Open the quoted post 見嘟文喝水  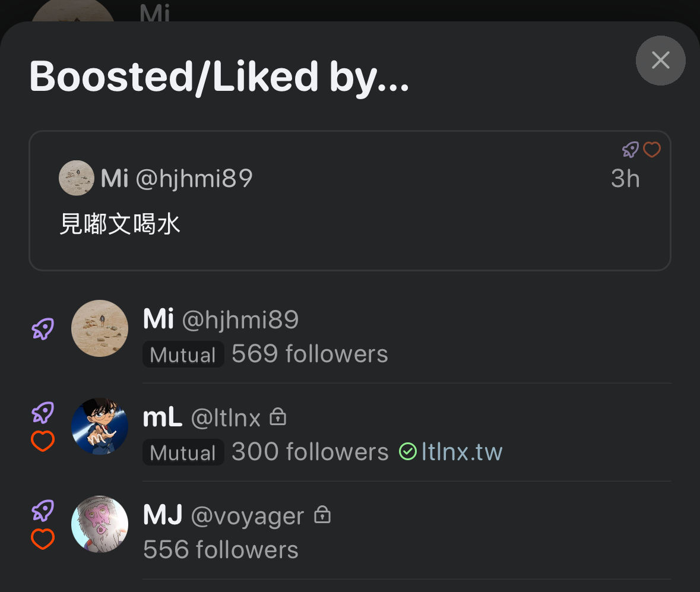click(350, 201)
